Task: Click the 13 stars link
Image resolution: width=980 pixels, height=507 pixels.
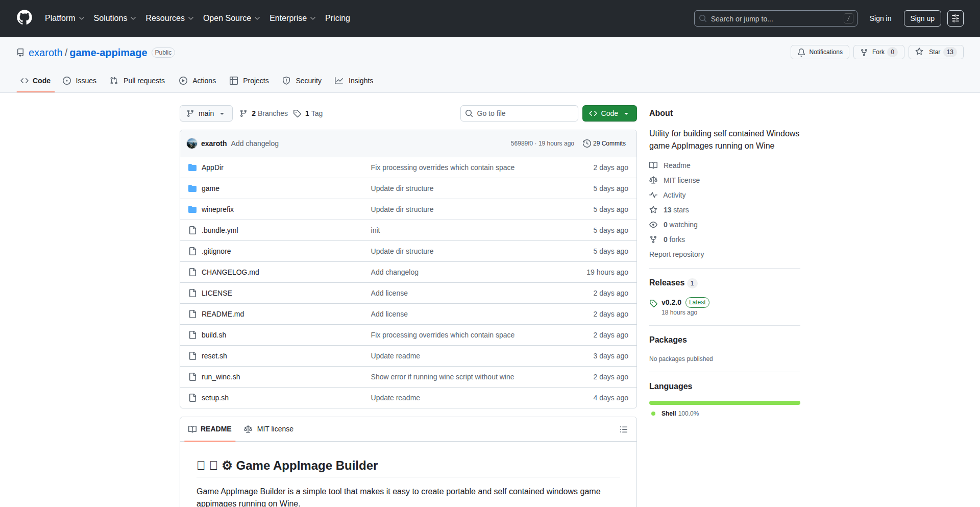Action: click(x=676, y=210)
